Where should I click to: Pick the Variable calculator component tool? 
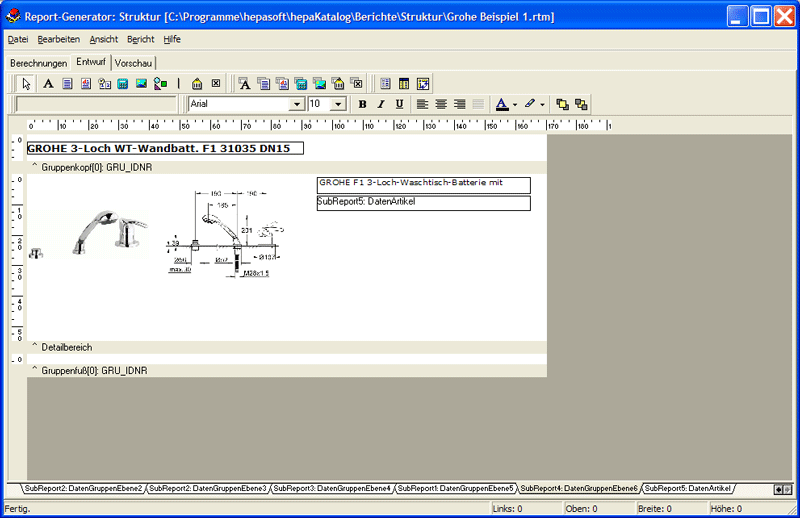(123, 84)
